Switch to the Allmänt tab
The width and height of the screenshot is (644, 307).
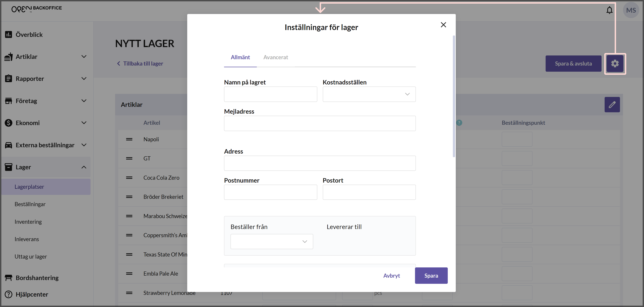[240, 57]
